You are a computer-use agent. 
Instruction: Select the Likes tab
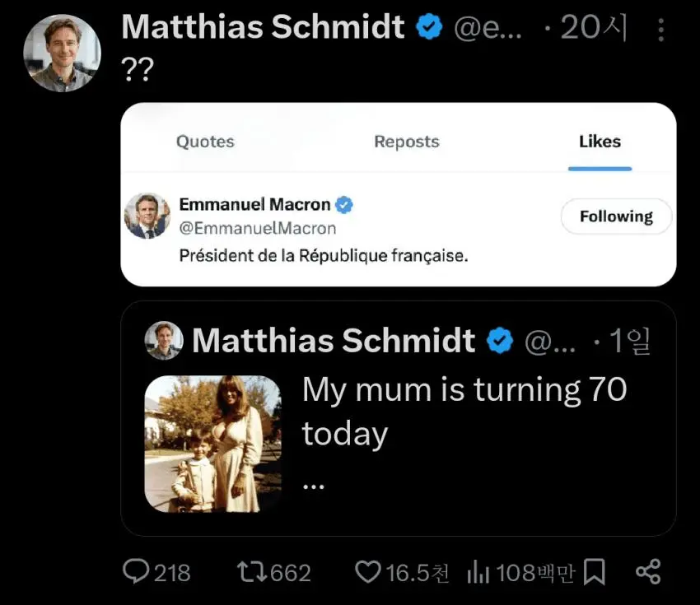(x=600, y=142)
